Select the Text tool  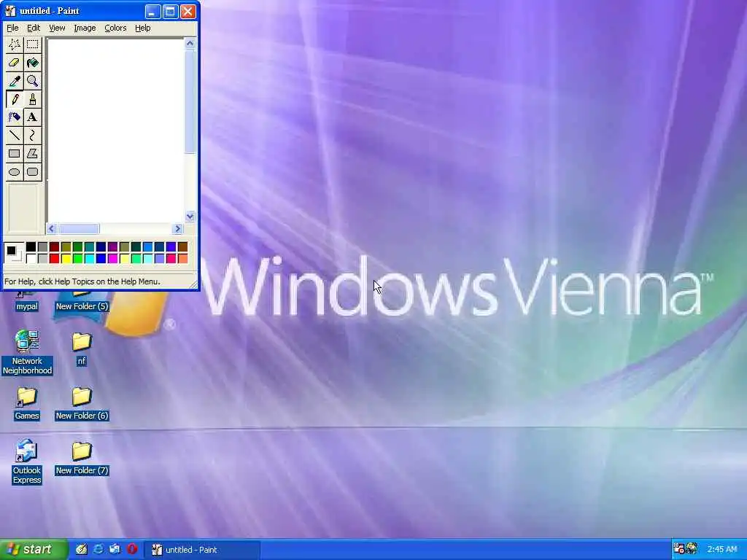[x=32, y=117]
